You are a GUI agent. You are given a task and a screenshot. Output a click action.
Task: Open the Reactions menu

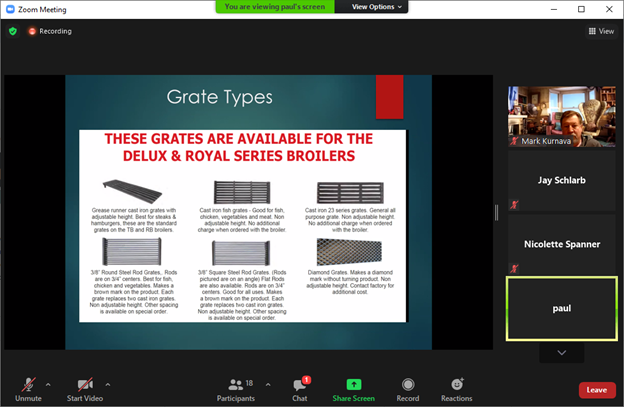tap(456, 389)
